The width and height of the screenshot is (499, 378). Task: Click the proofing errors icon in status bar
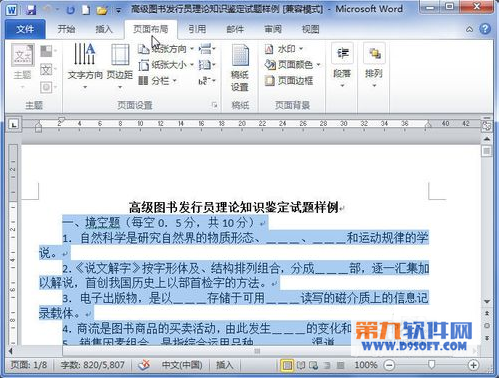click(x=144, y=365)
